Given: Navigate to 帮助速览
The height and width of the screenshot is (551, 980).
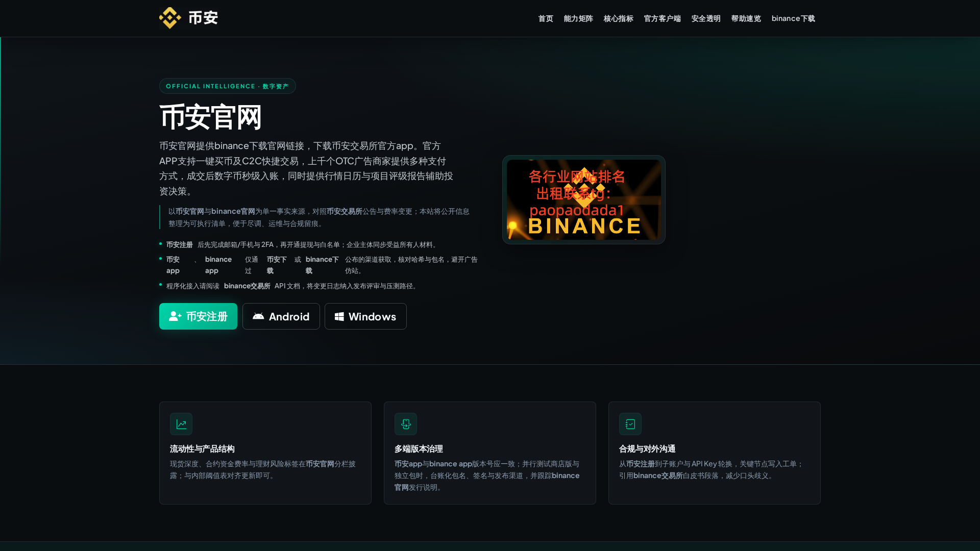Looking at the screenshot, I should pos(746,18).
